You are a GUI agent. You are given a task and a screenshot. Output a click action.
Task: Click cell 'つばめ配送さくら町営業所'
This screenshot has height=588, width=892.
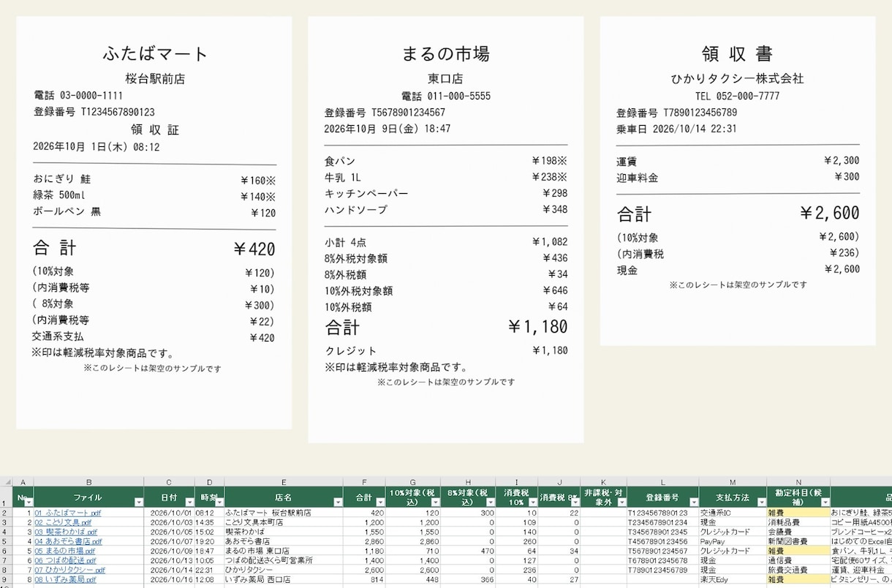point(284,561)
